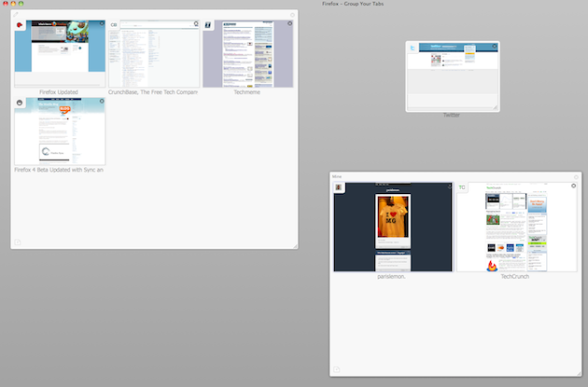The width and height of the screenshot is (588, 387).
Task: Open the parislemon tab thumbnail
Action: point(393,228)
